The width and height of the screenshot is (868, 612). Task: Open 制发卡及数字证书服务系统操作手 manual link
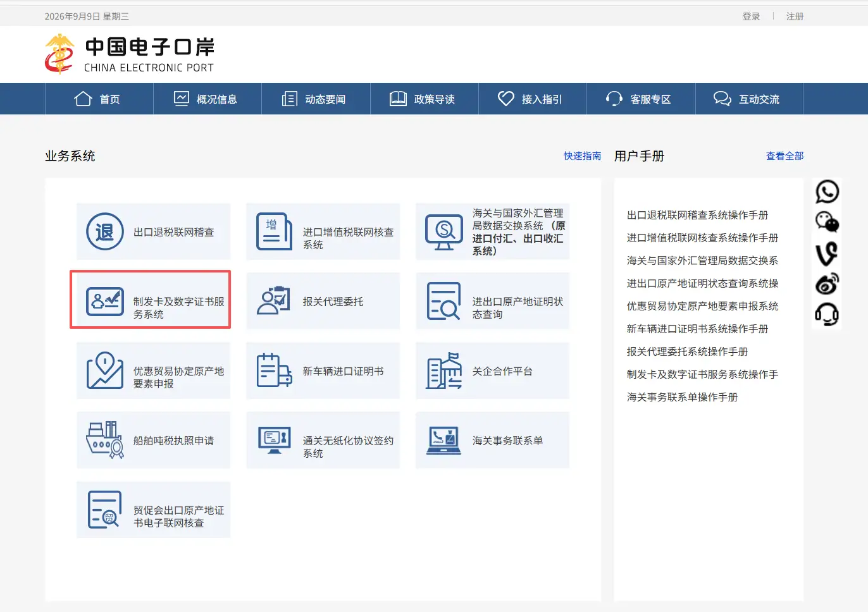click(x=702, y=374)
